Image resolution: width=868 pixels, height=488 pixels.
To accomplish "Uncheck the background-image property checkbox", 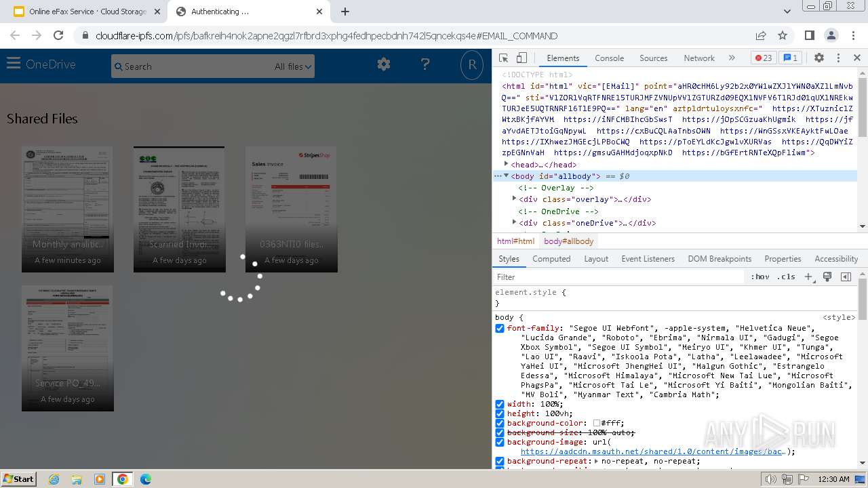I will (x=500, y=442).
